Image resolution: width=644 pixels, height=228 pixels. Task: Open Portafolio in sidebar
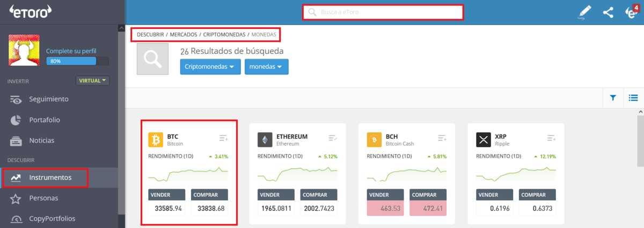[45, 120]
